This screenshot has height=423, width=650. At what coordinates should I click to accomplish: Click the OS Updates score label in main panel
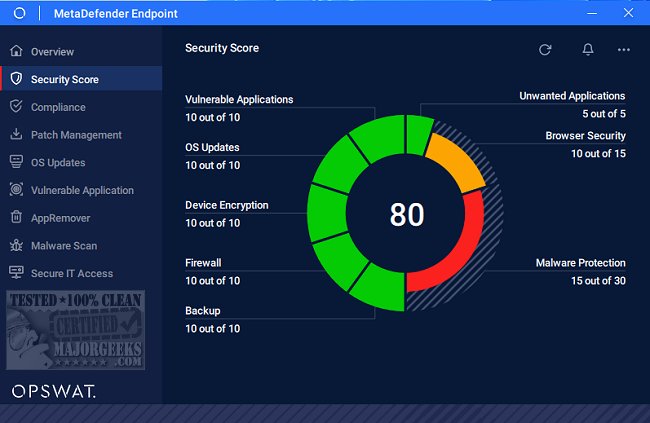coord(212,147)
